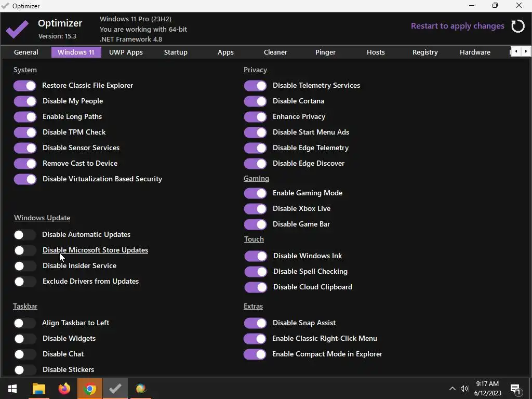Screen dimensions: 532x399
Task: Switch to the Cleaner tab
Action: pos(275,52)
